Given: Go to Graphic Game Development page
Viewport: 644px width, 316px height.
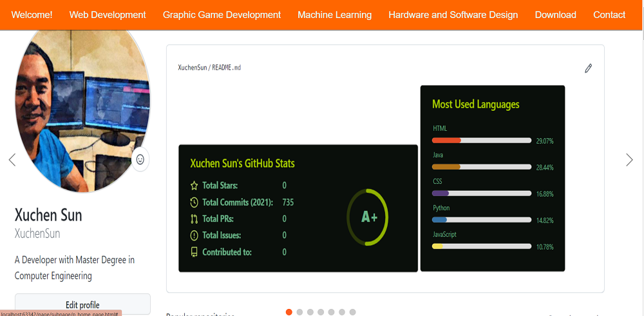Looking at the screenshot, I should click(222, 15).
